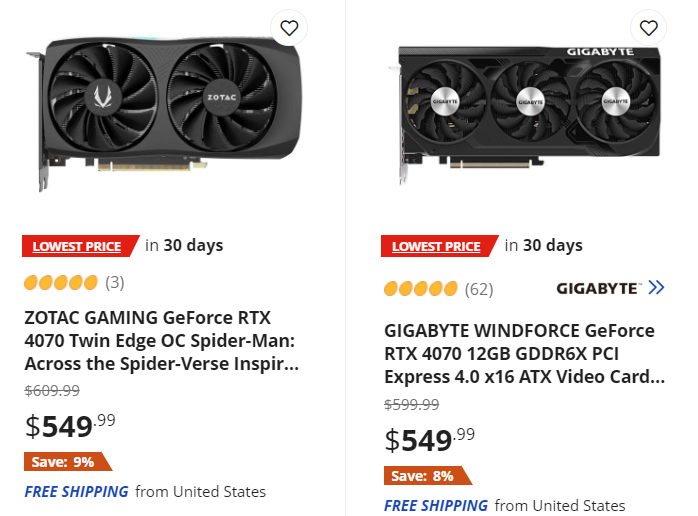Click GIGABYTE's Lowest Price badge
The image size is (698, 516).
(437, 246)
